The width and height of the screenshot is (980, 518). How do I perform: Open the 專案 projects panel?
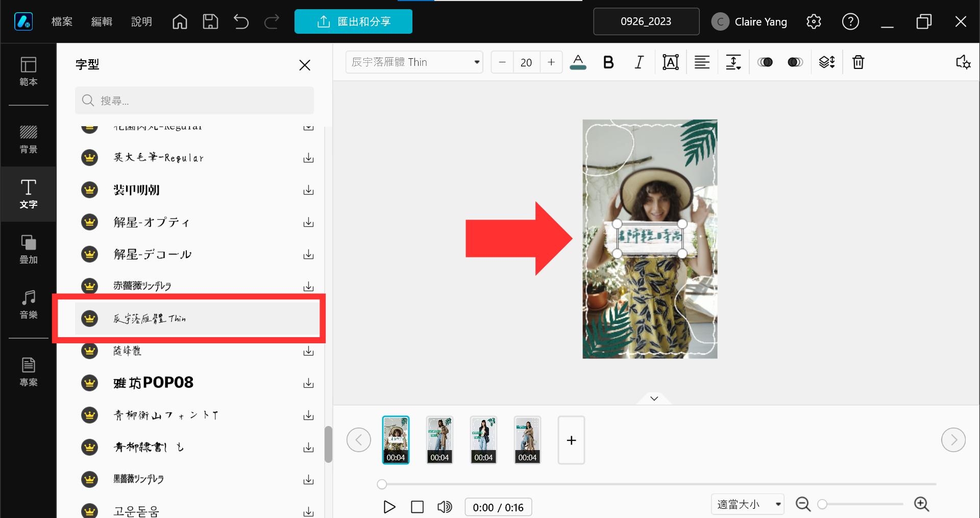(29, 372)
